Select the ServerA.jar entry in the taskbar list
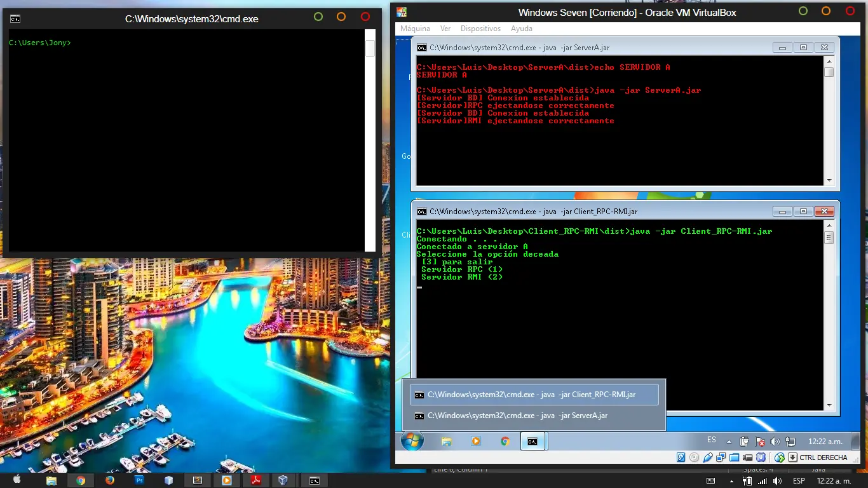The image size is (868, 488). coord(534,416)
